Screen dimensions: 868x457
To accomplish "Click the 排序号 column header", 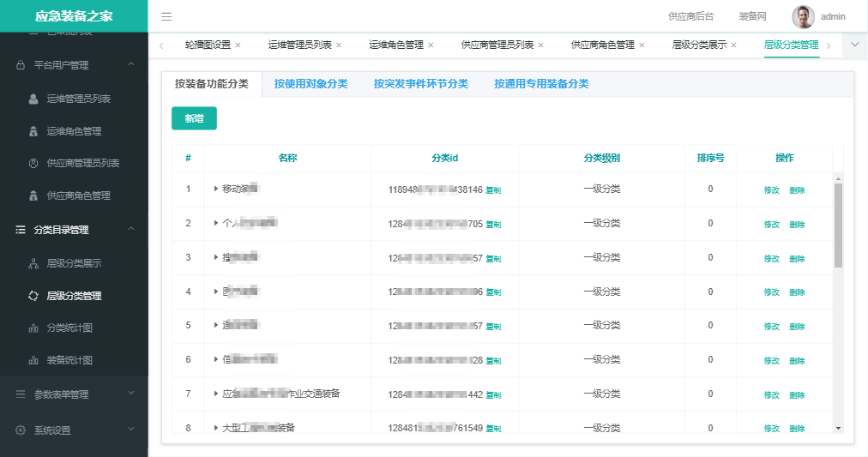I will click(710, 159).
